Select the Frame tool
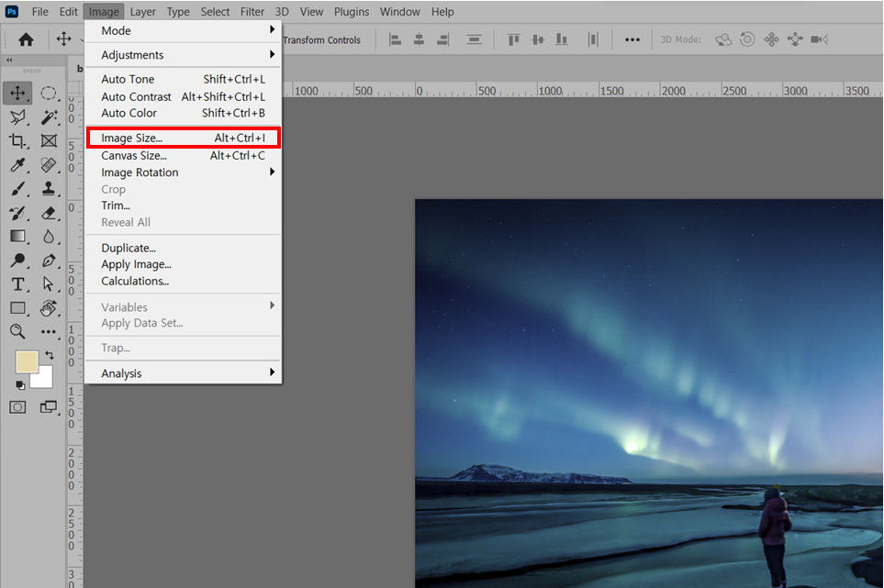This screenshot has width=884, height=588. 49,140
